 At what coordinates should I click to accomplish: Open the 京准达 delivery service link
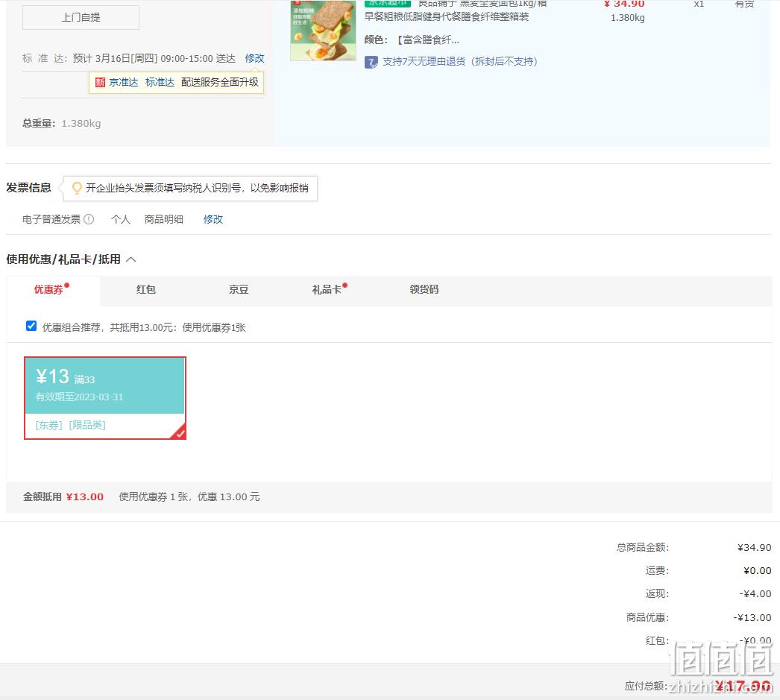coord(123,83)
